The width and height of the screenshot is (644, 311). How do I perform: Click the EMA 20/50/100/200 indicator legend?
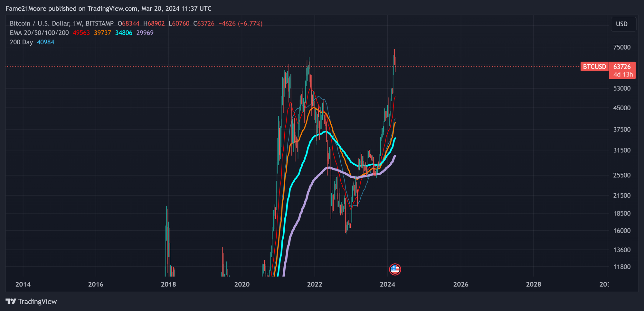(39, 33)
